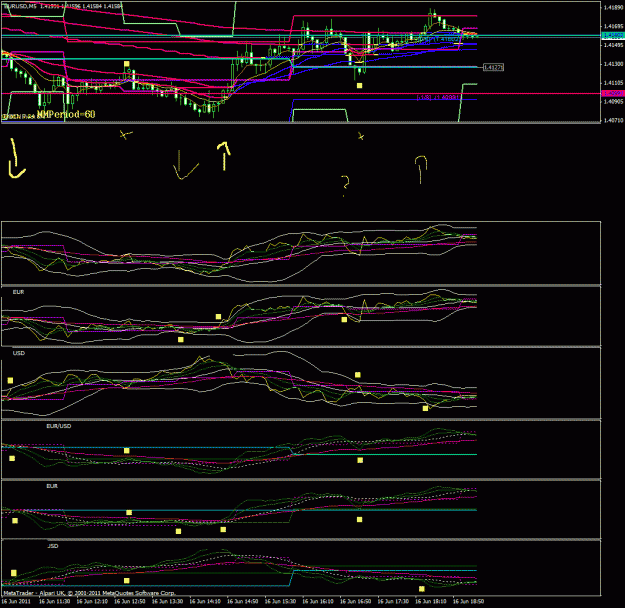Click the MetaTrader Alpari UK copyright text
This screenshot has height=608, width=625.
89,593
